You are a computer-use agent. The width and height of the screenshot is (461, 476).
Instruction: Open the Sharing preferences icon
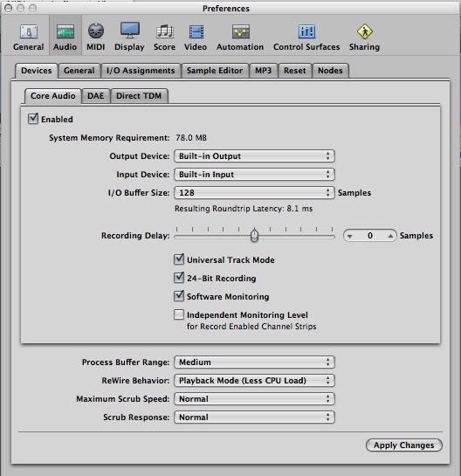point(364,31)
